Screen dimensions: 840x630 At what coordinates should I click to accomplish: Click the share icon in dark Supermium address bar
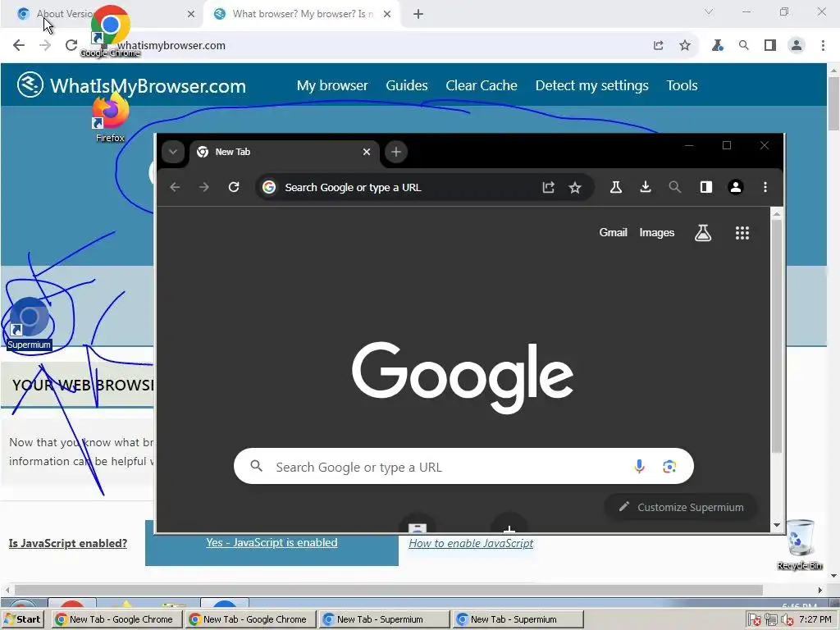point(548,187)
